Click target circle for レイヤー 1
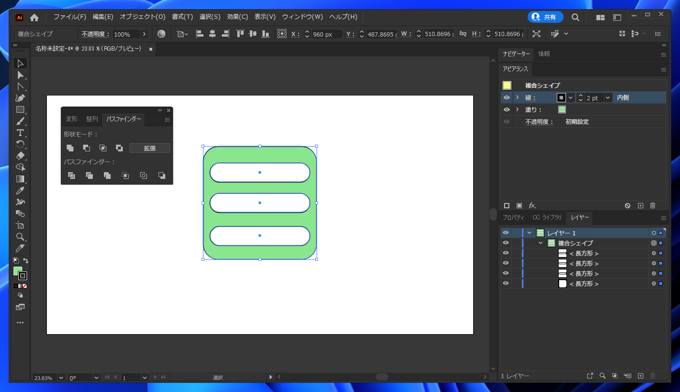 654,233
